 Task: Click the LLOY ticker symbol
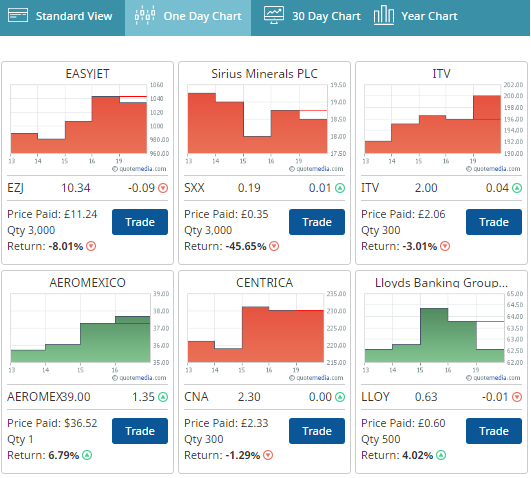[x=375, y=397]
